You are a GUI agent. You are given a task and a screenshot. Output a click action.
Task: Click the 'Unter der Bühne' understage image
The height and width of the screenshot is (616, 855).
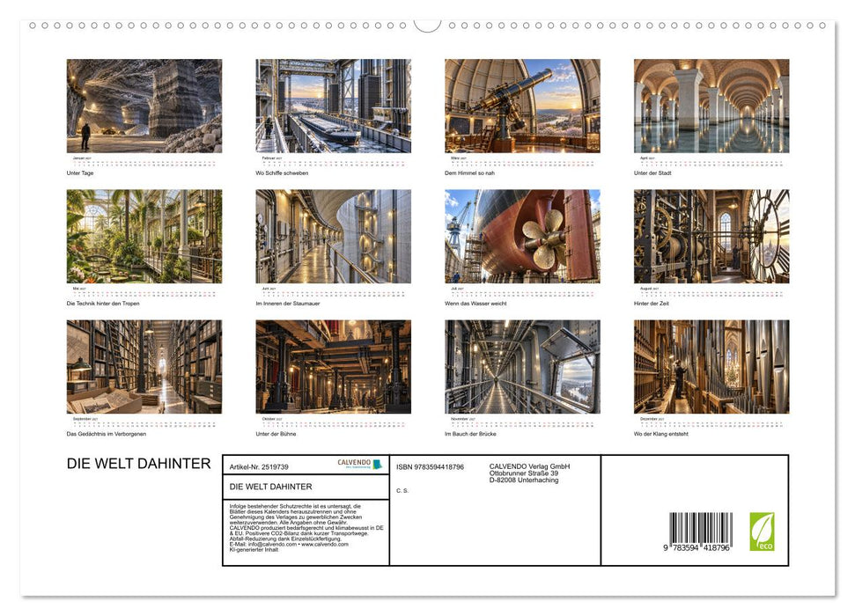point(333,366)
